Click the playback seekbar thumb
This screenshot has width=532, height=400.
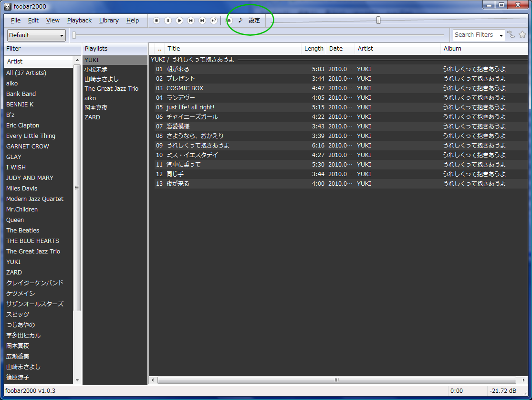74,35
